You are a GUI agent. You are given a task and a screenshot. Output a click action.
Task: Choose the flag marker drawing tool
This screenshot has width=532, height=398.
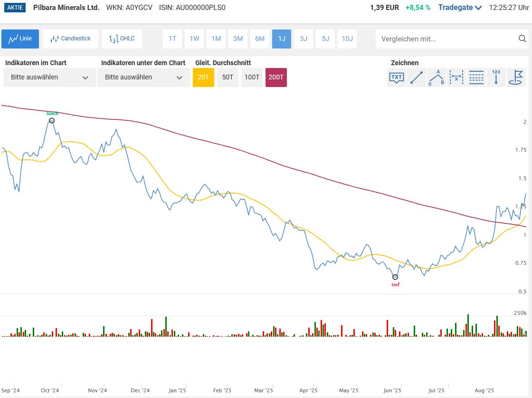pos(516,78)
